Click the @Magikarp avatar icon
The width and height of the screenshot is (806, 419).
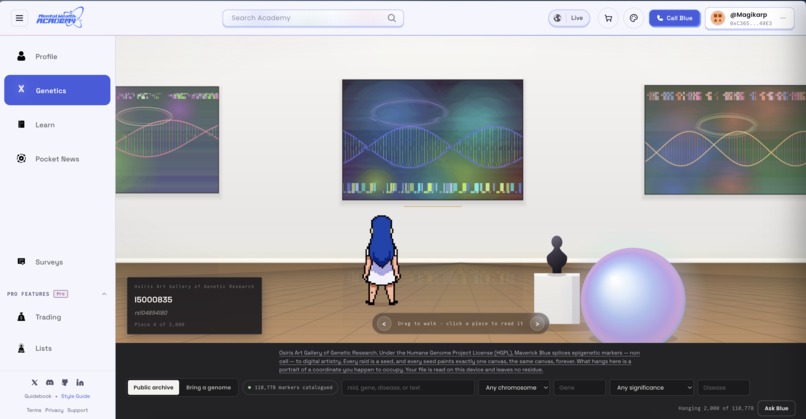coord(718,18)
